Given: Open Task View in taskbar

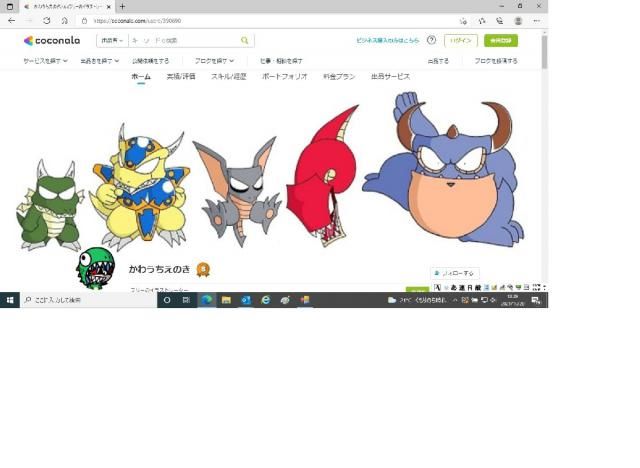Looking at the screenshot, I should [x=186, y=300].
